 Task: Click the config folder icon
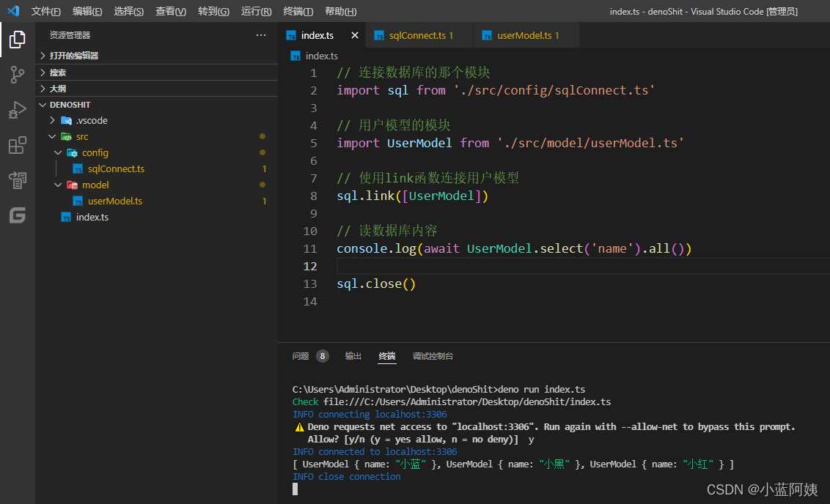[x=72, y=153]
